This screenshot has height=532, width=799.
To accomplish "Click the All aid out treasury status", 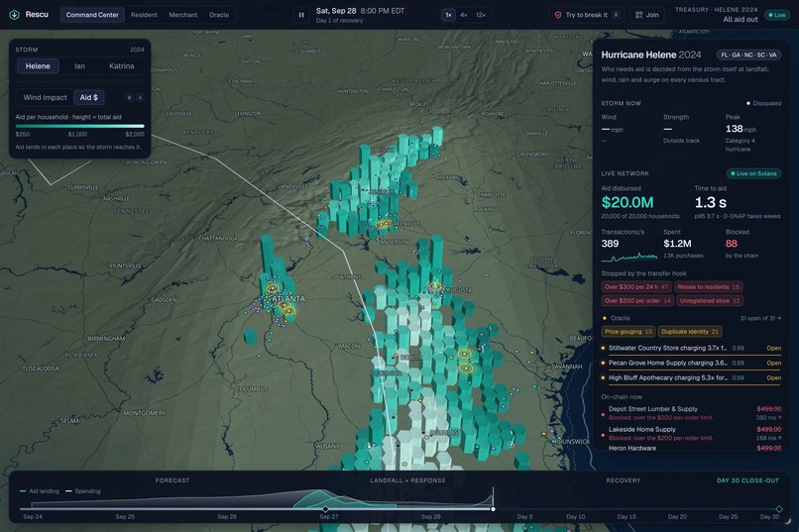I will click(741, 20).
